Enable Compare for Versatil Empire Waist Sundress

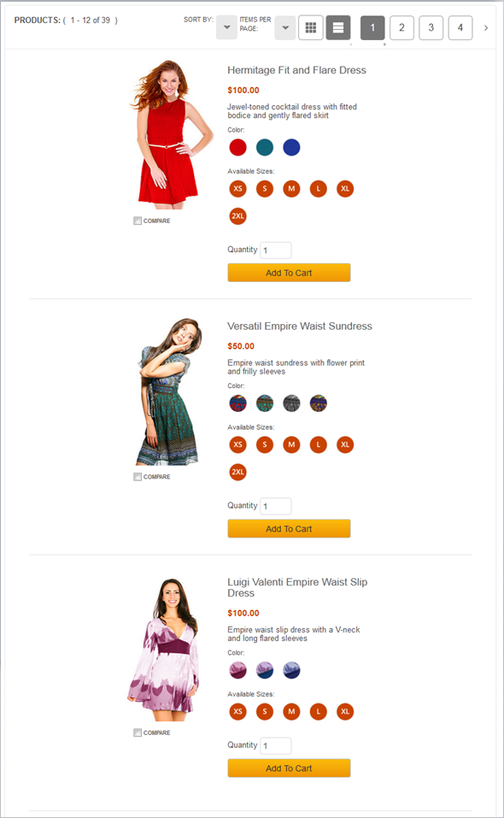coord(138,477)
